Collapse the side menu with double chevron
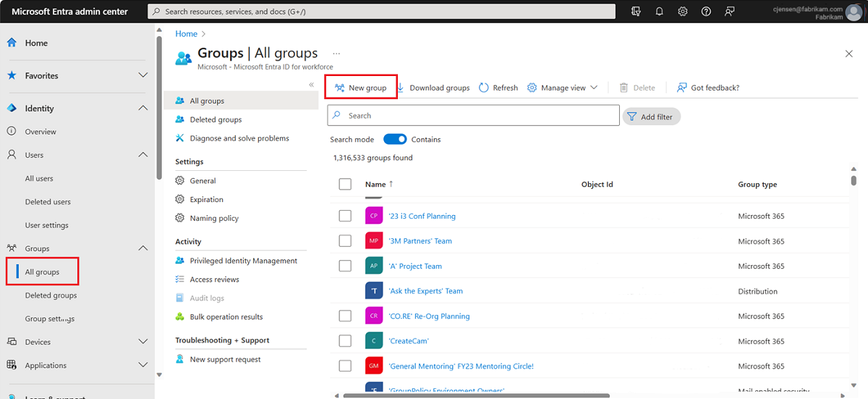The width and height of the screenshot is (868, 399). pos(312,85)
